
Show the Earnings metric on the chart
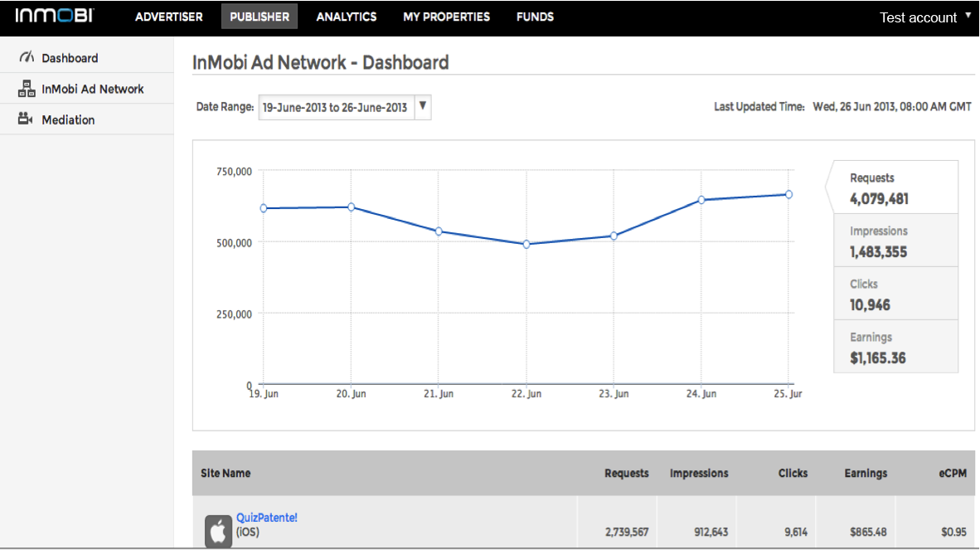click(x=895, y=347)
